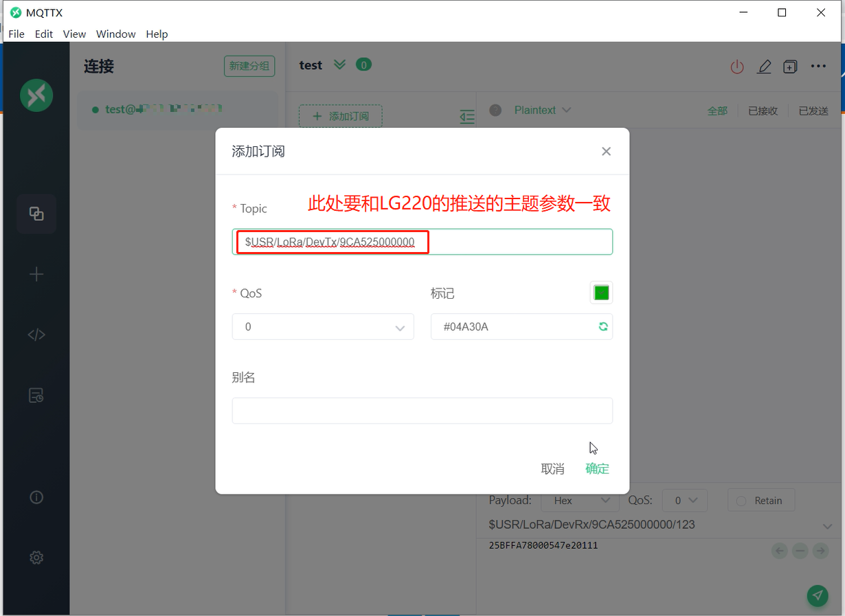Click the edit connection pencil icon
The width and height of the screenshot is (845, 616).
764,67
